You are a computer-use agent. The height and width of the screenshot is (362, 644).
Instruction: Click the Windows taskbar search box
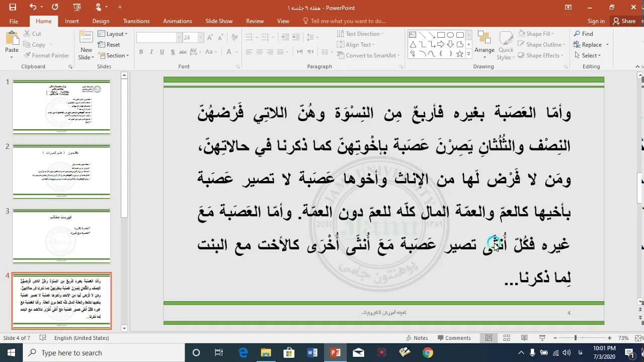[104, 353]
